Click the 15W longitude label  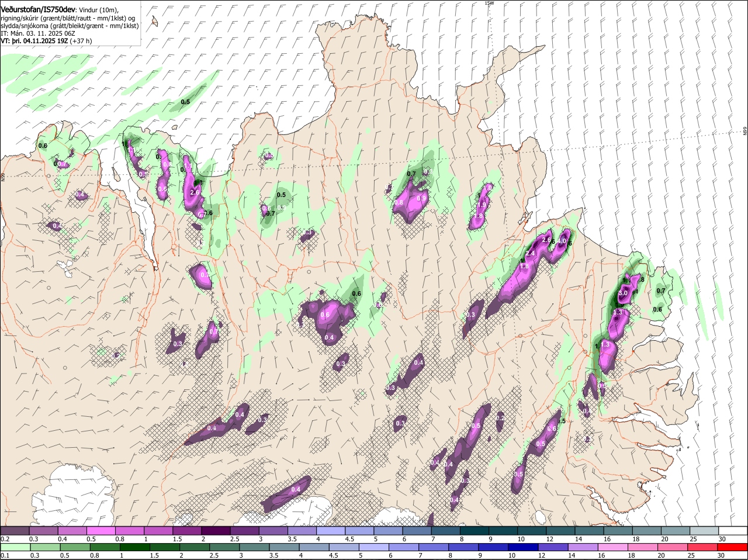489,3
